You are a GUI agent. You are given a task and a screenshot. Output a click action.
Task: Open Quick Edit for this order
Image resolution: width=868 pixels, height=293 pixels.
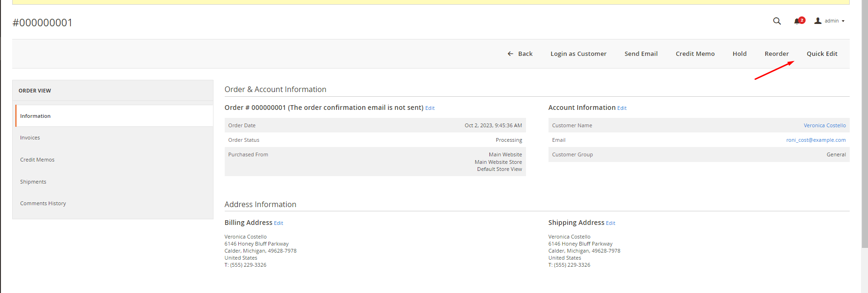coord(822,54)
